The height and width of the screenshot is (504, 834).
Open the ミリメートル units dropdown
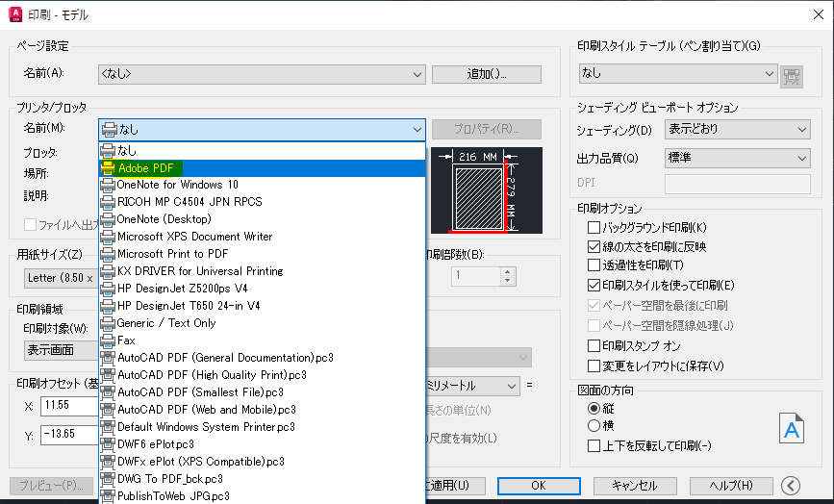point(472,386)
